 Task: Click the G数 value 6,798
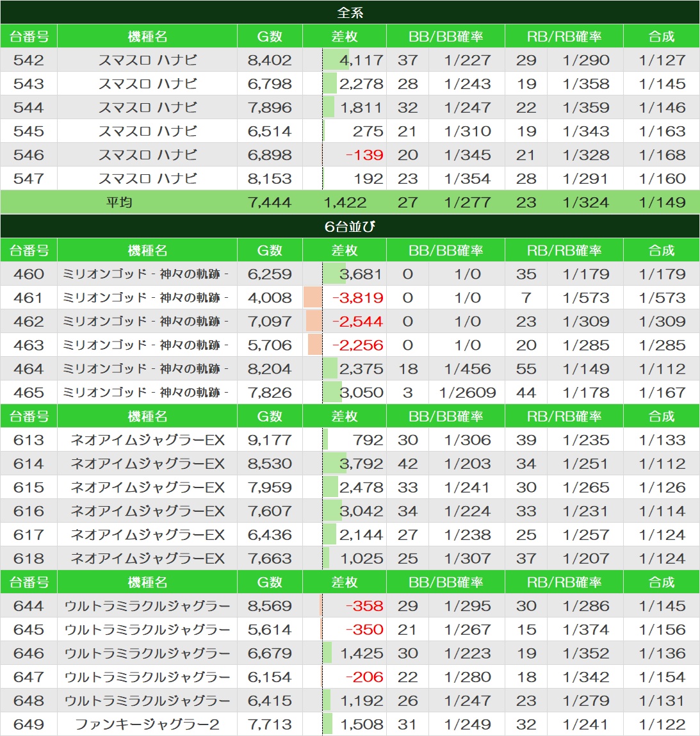coord(270,84)
